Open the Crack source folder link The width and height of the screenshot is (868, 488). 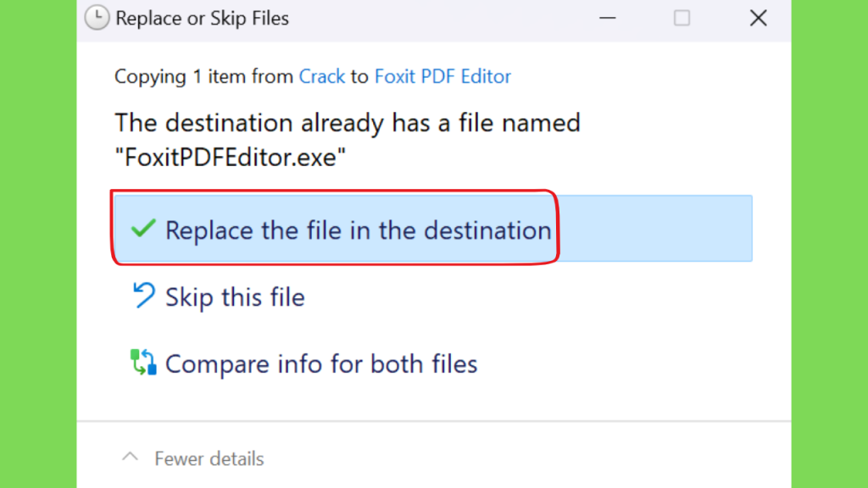(321, 76)
